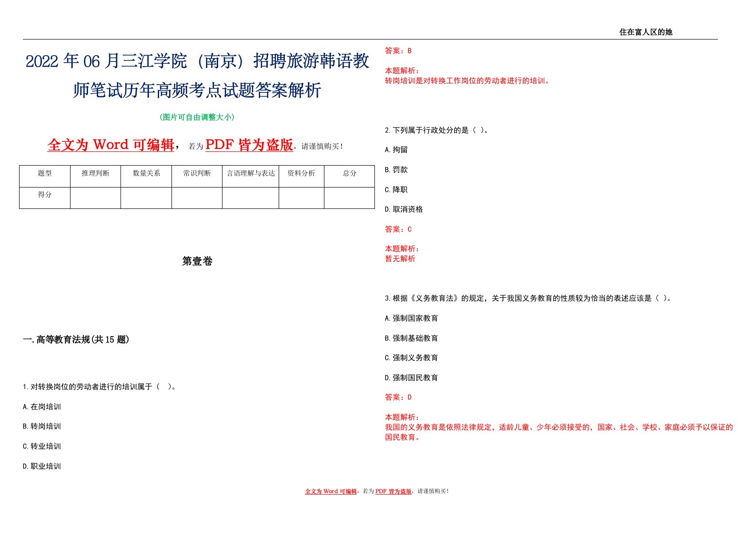
Task: Select option B.强制基础教育
Action: pyautogui.click(x=412, y=338)
